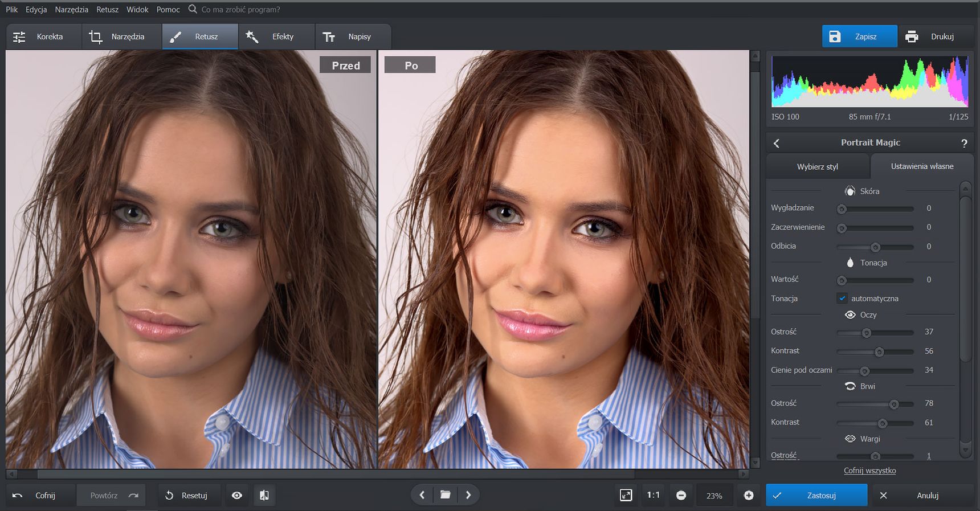
Task: Go back from Portrait Magic panel
Action: click(x=777, y=143)
